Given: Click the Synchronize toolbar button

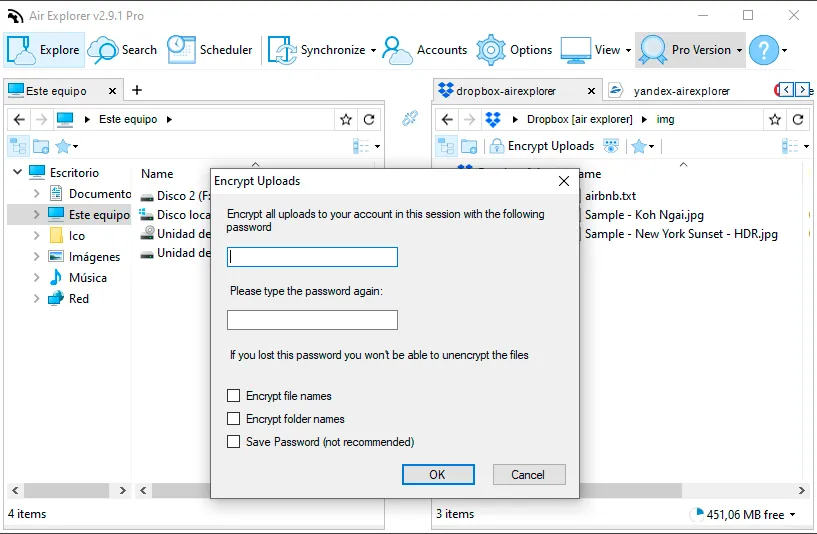Looking at the screenshot, I should 316,50.
